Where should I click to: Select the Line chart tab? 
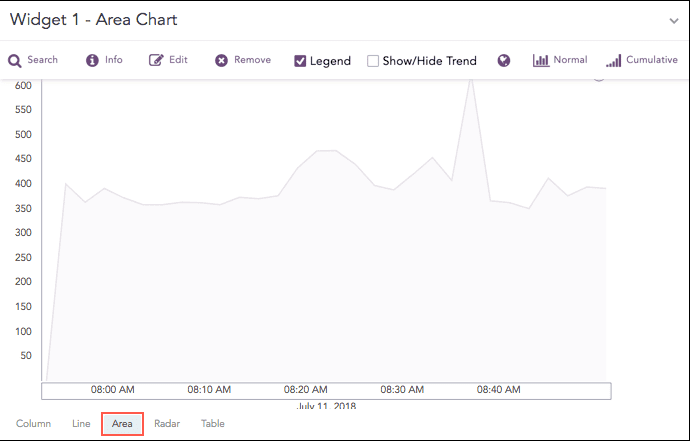pyautogui.click(x=81, y=424)
